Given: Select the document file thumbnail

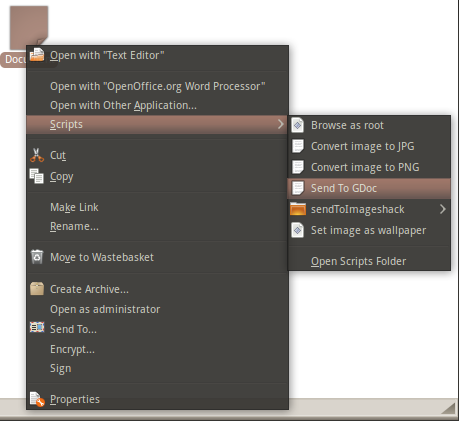Looking at the screenshot, I should [x=29, y=27].
